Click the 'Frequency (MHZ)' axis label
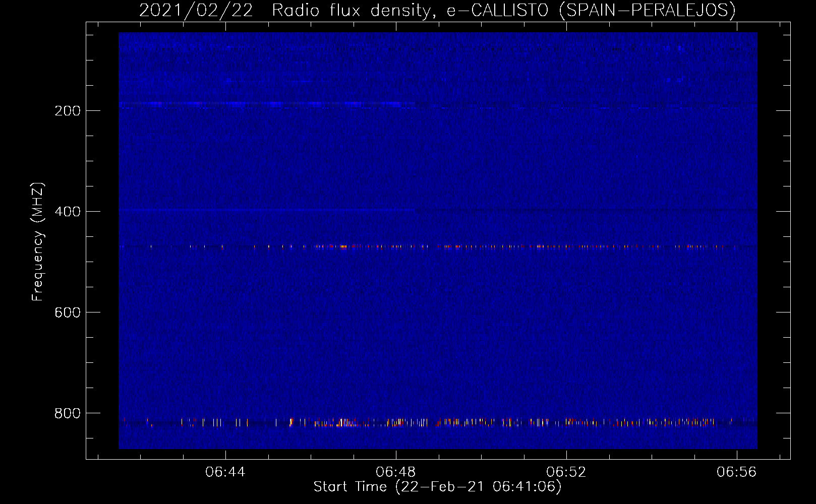Screen dimensions: 816x504 38,242
